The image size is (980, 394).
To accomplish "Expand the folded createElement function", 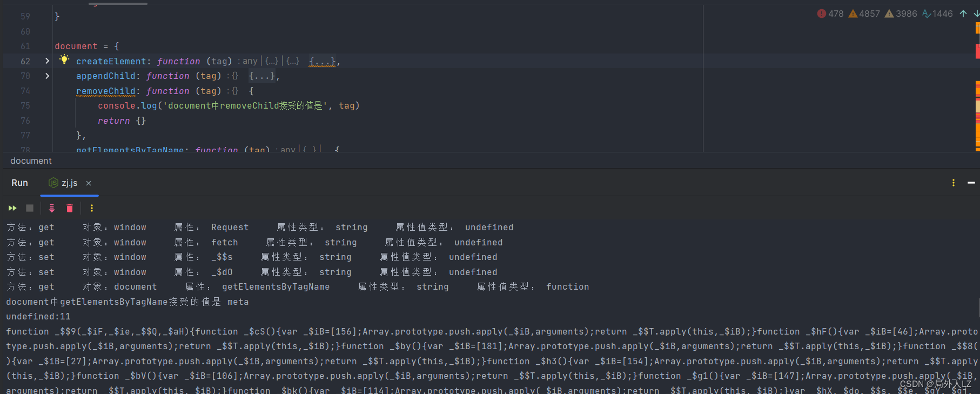I will click(x=47, y=61).
